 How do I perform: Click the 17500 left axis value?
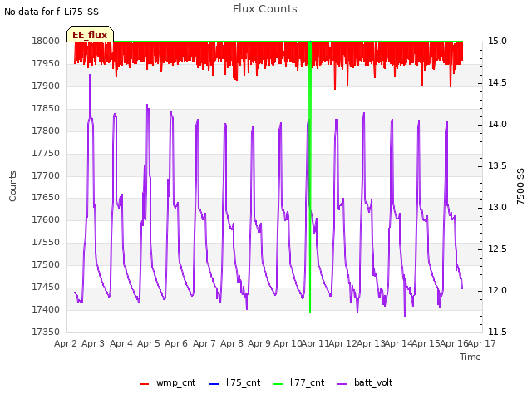[46, 264]
